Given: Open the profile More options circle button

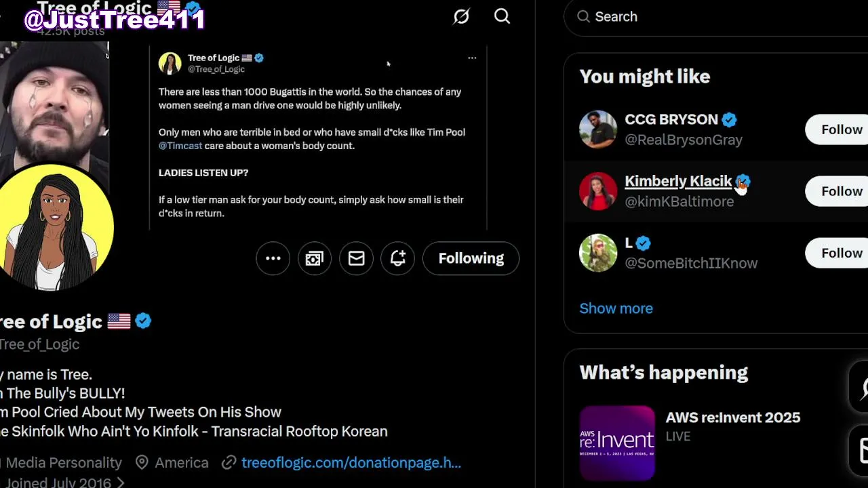Looking at the screenshot, I should pyautogui.click(x=273, y=258).
